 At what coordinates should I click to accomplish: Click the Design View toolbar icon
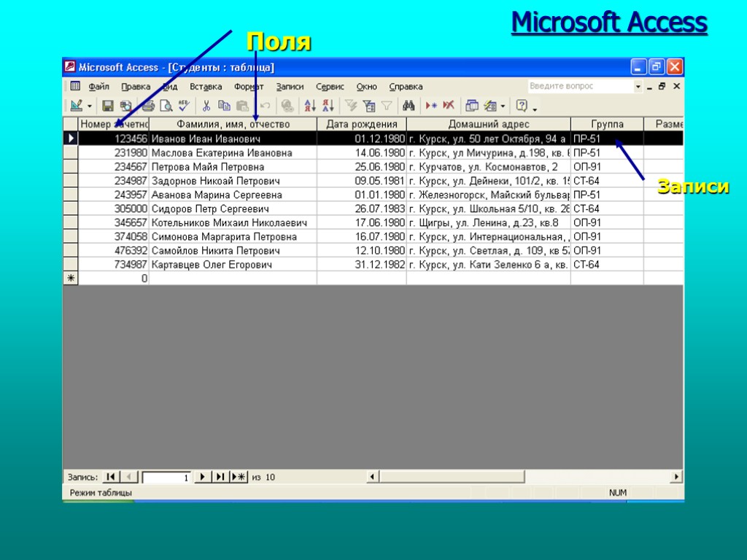(x=76, y=106)
